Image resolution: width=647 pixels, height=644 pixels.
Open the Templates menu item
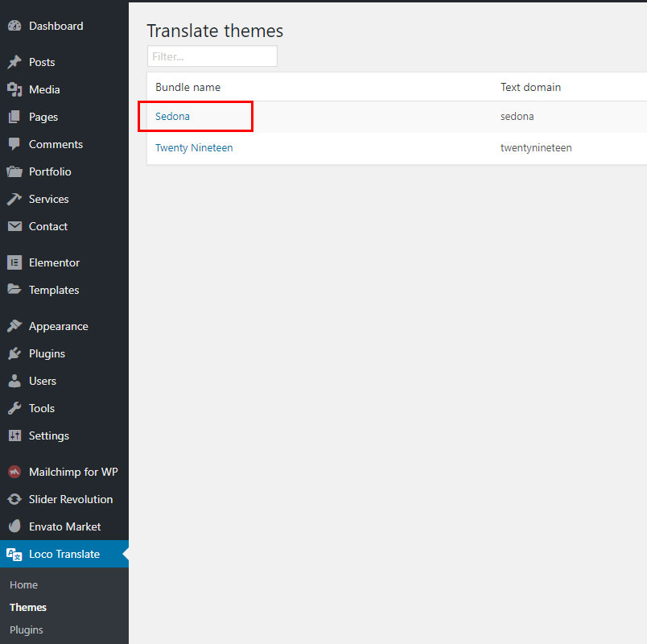pos(54,291)
